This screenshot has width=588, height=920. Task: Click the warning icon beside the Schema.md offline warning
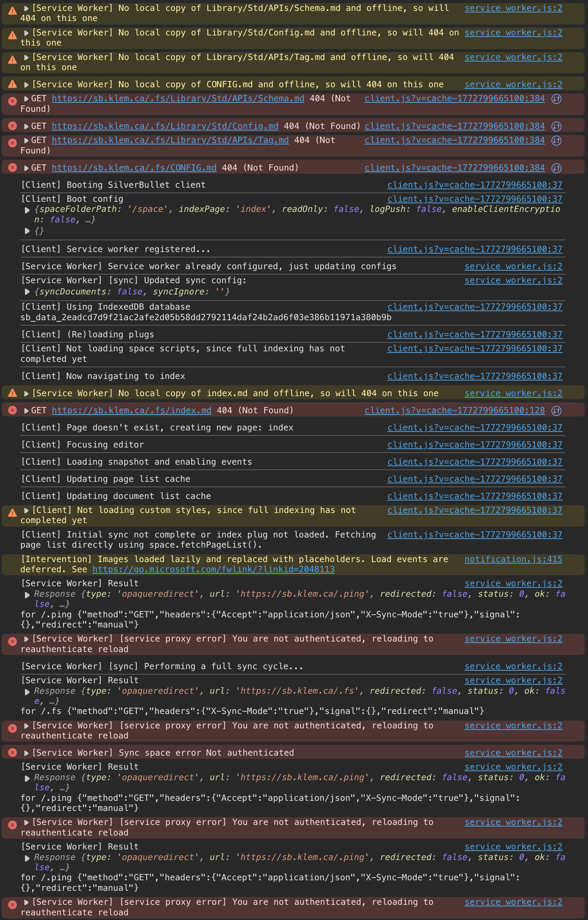pyautogui.click(x=12, y=11)
